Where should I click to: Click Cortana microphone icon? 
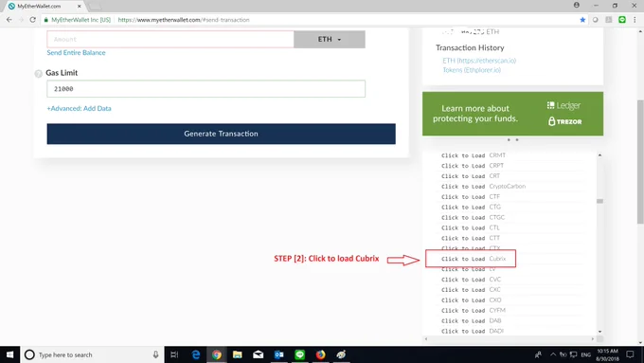click(x=155, y=354)
